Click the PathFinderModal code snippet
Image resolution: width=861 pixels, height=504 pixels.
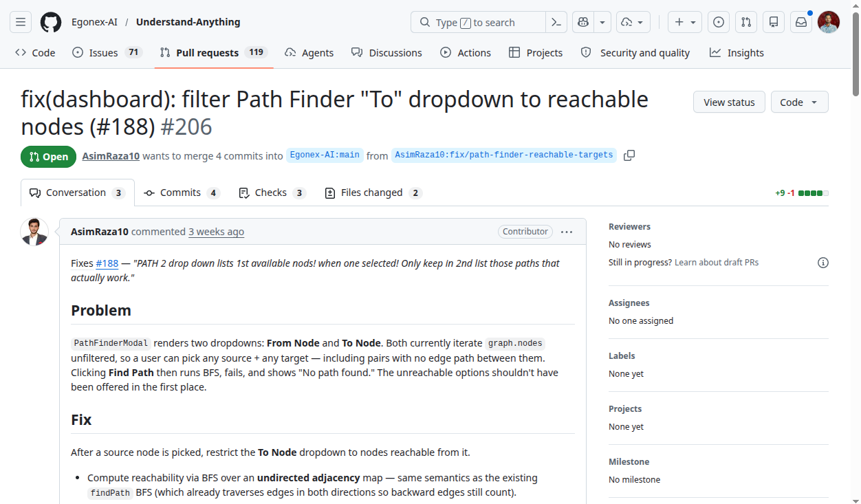[111, 343]
